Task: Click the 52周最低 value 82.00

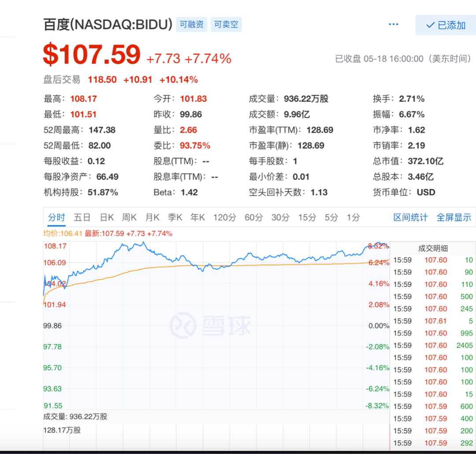Action: coord(100,146)
